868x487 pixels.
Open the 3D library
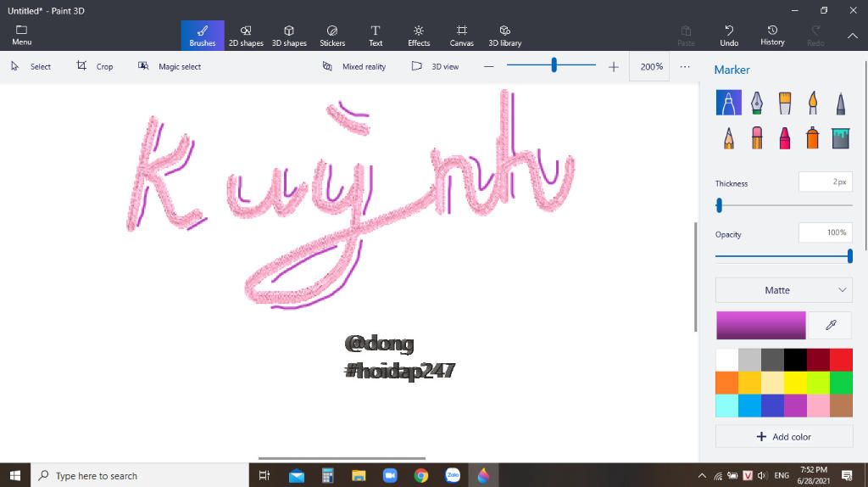point(505,36)
